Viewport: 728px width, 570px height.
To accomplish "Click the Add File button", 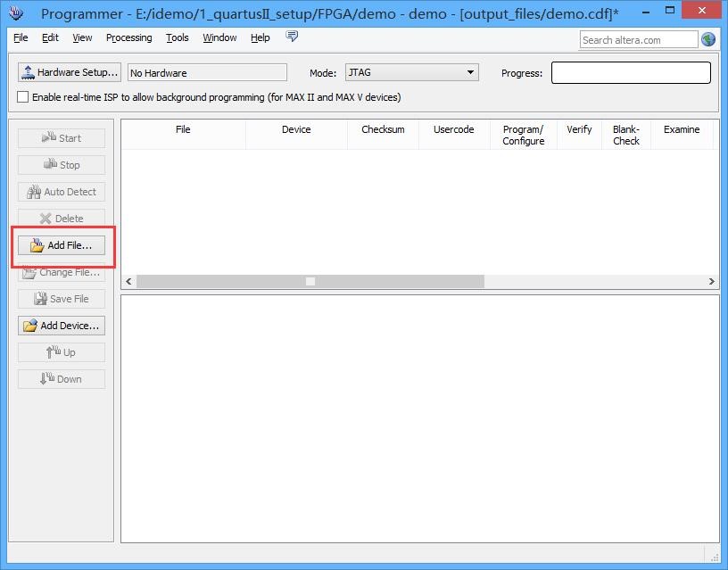I will 62,245.
